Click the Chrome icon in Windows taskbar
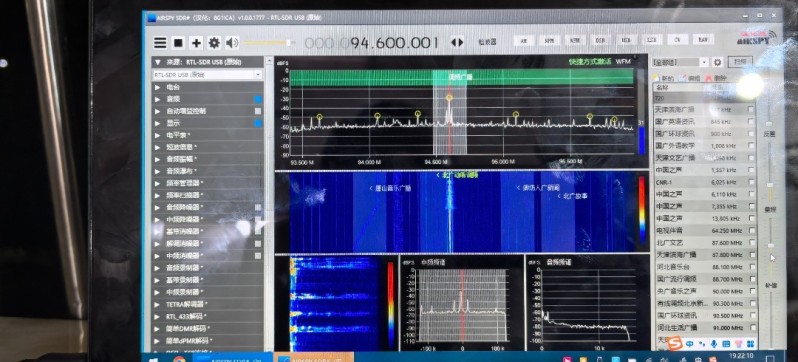The height and width of the screenshot is (362, 798). (x=179, y=358)
